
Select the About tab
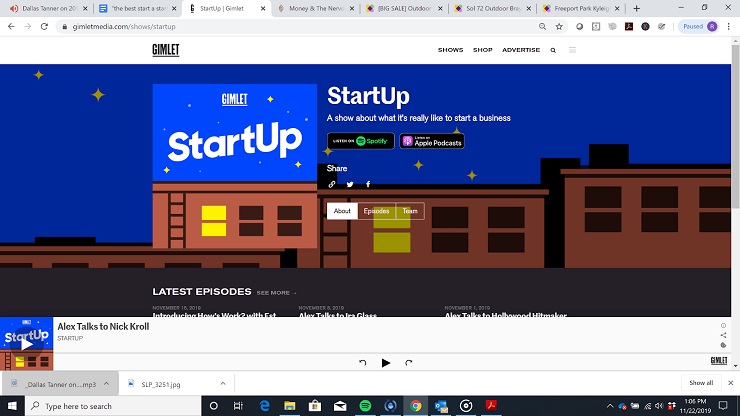coord(342,211)
